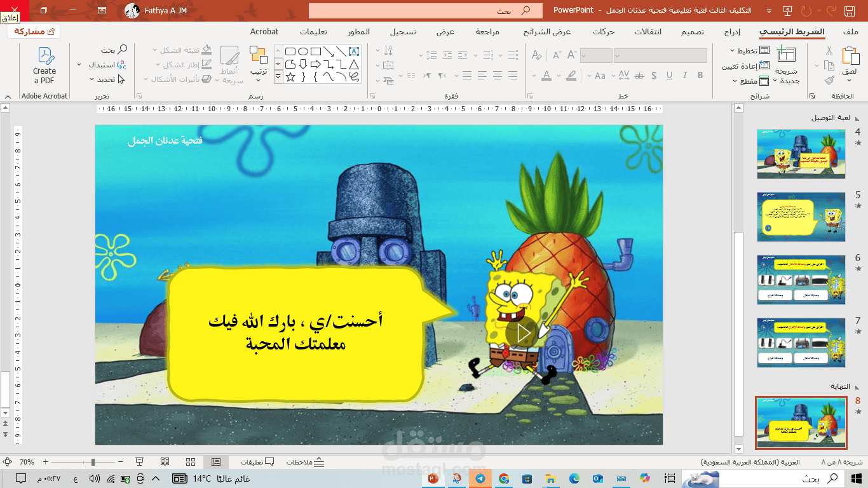The width and height of the screenshot is (868, 488).
Task: Decrease font size with smaller A icon
Action: click(x=557, y=56)
